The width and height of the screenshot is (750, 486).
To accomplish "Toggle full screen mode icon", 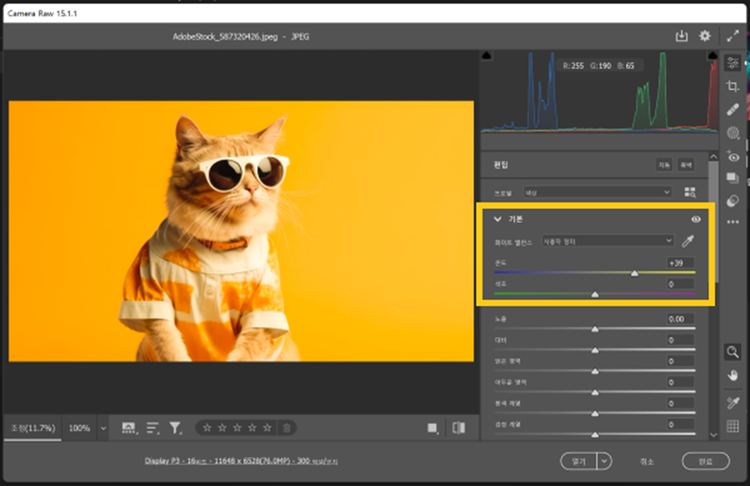I will (732, 35).
